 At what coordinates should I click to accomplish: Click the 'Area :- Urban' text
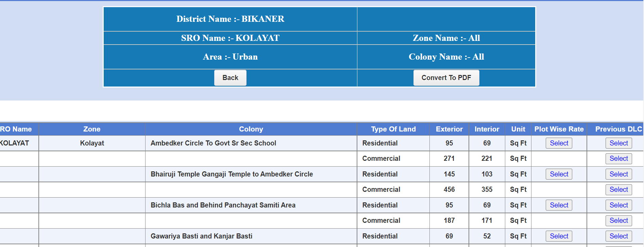(x=230, y=57)
